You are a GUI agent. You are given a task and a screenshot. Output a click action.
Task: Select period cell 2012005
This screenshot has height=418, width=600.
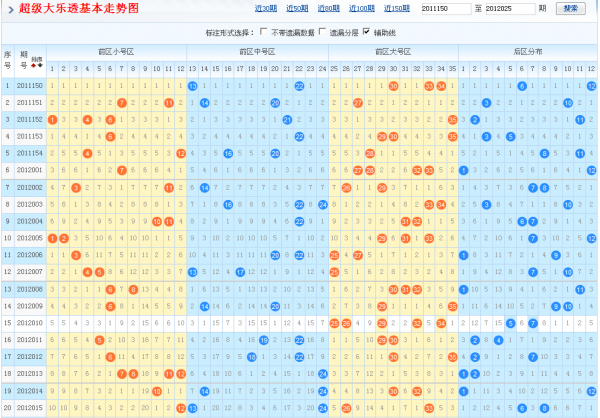click(x=30, y=238)
